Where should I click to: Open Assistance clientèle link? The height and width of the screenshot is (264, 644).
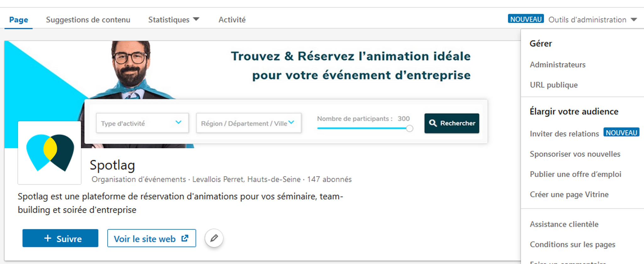click(564, 224)
